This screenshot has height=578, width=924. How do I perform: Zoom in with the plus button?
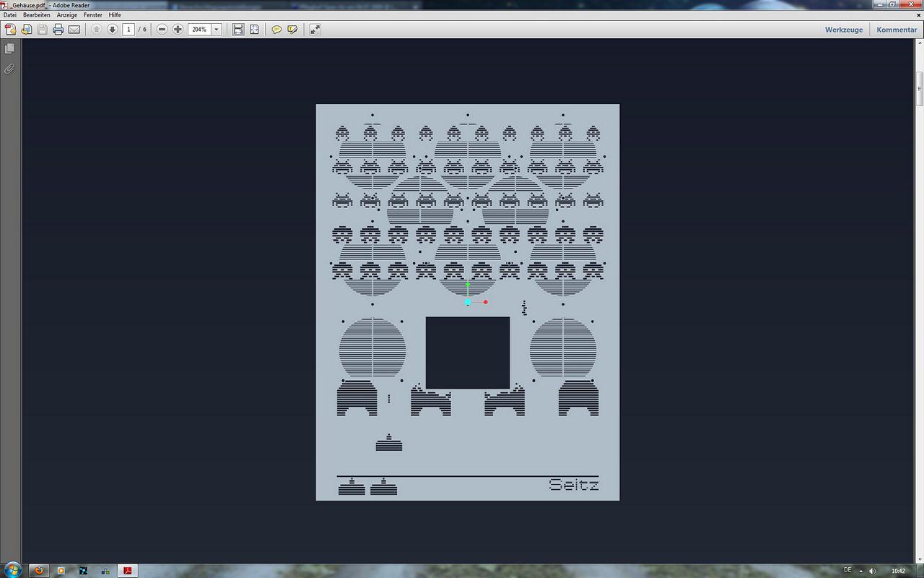point(178,30)
